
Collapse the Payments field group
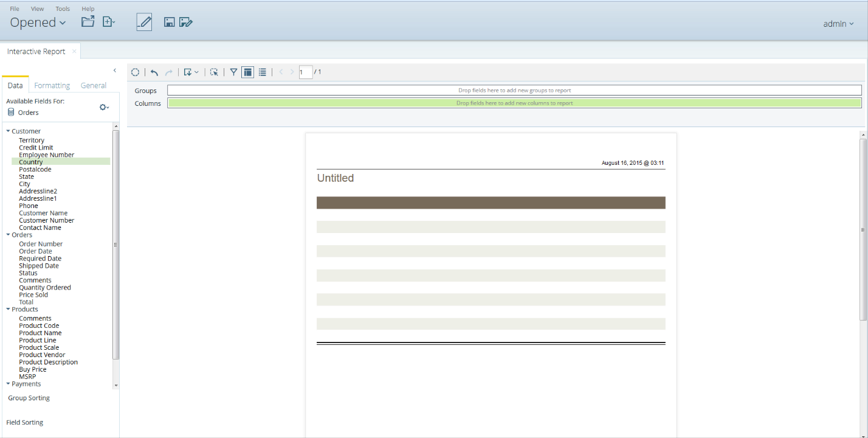click(x=9, y=384)
